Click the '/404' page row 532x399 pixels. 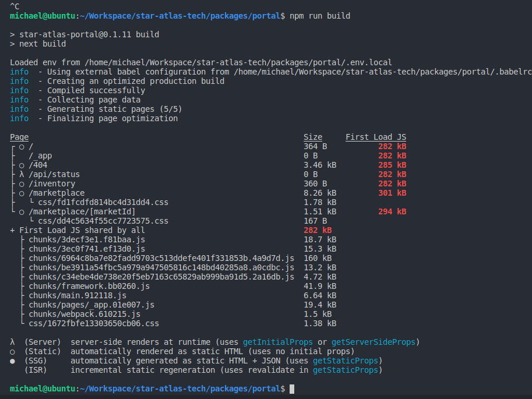pyautogui.click(x=38, y=165)
